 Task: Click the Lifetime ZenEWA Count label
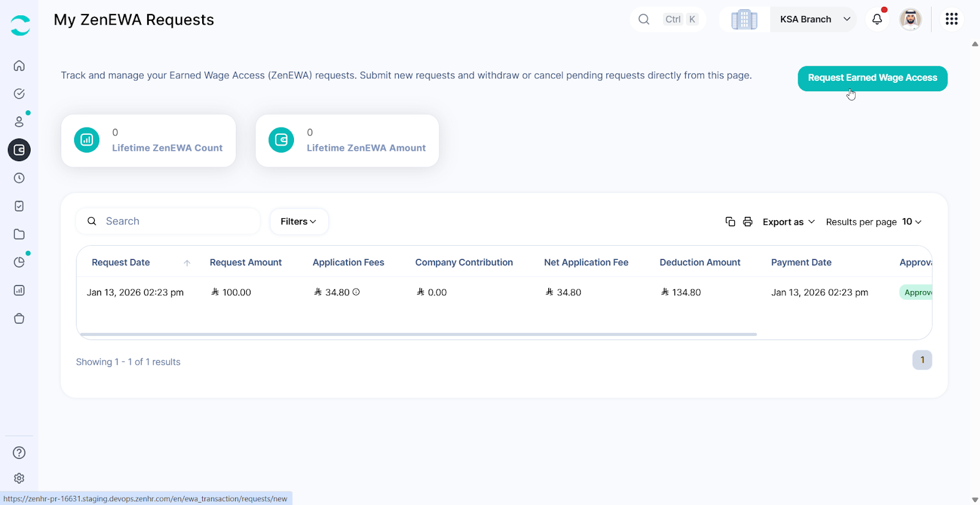pos(167,148)
